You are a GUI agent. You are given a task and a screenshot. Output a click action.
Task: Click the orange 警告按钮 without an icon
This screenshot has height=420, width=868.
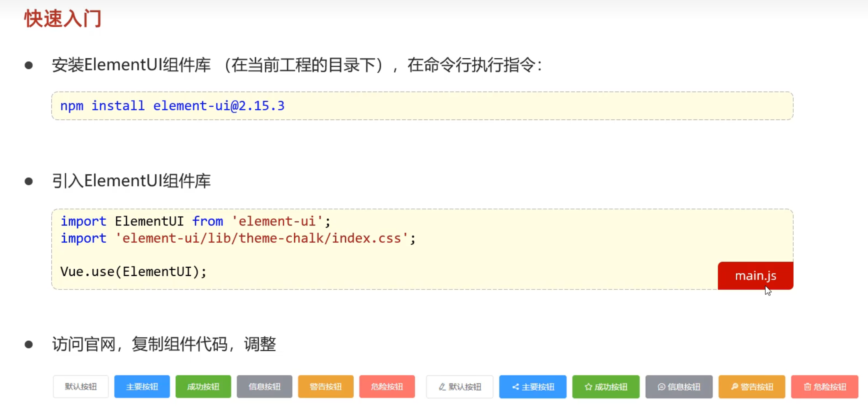tap(325, 386)
